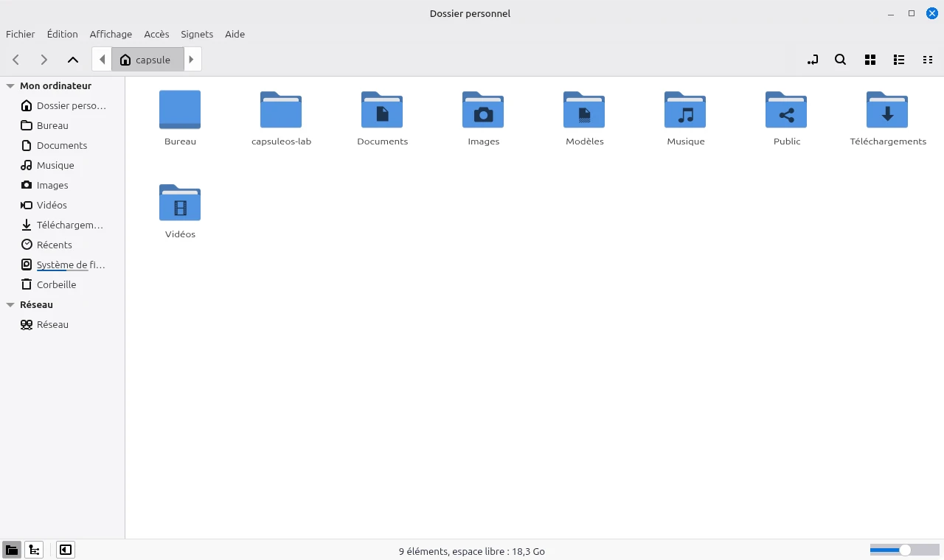
Task: Open the Signets menu
Action: click(197, 34)
